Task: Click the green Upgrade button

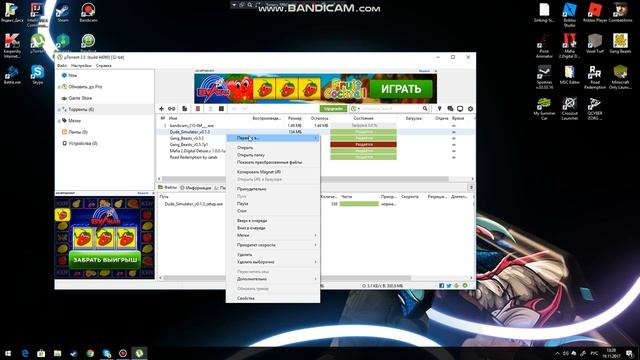Action: tap(333, 109)
